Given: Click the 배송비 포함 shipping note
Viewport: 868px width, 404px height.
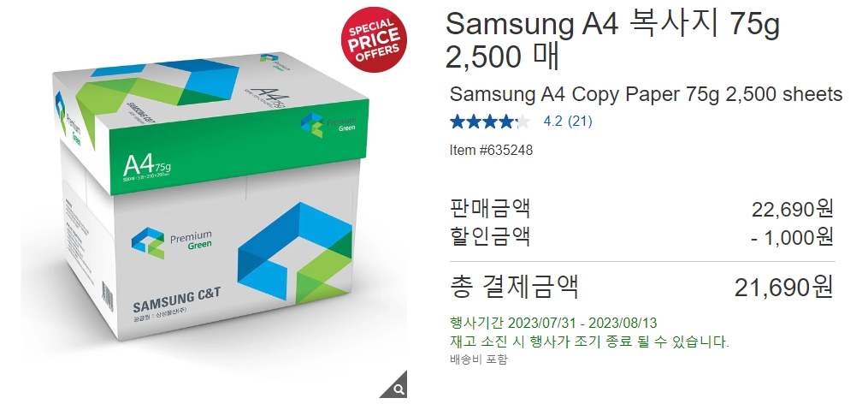Looking at the screenshot, I should point(478,359).
